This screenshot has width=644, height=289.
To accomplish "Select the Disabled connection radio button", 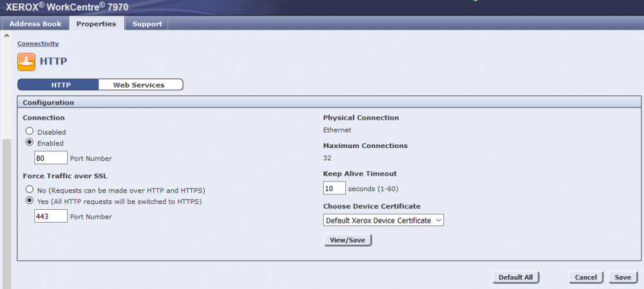I will (x=29, y=131).
